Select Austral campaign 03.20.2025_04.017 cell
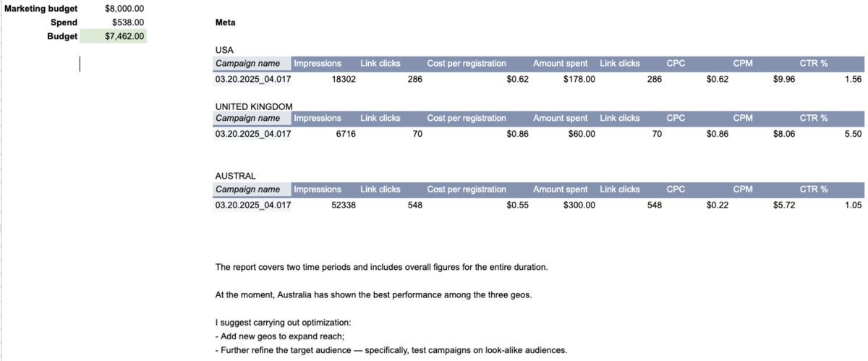Screen dimensions: 868x361 (253, 205)
